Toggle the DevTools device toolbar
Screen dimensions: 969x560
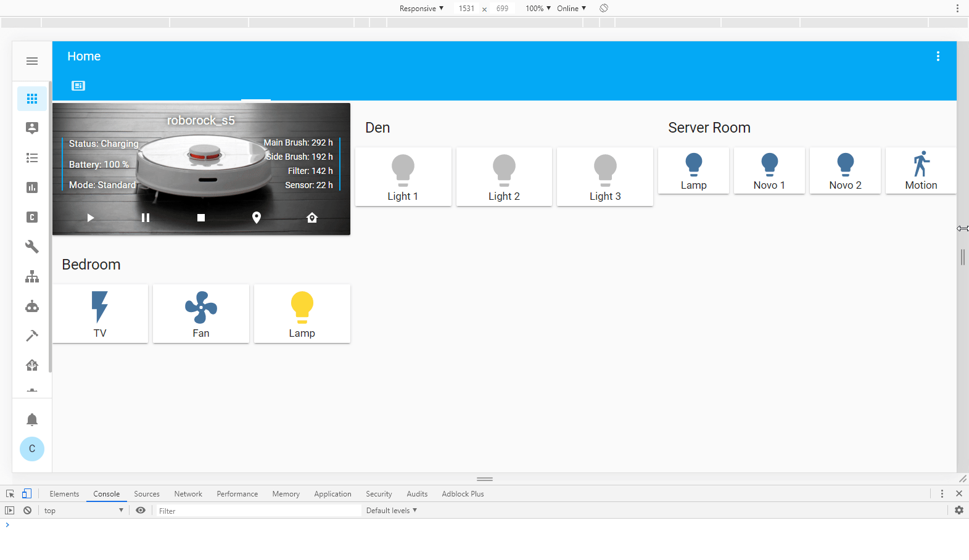click(27, 493)
